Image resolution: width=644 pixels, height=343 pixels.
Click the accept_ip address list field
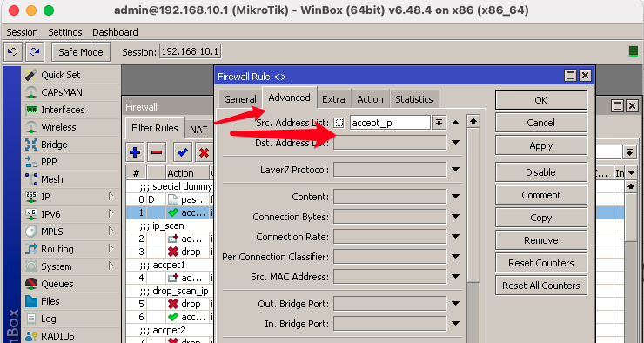390,123
